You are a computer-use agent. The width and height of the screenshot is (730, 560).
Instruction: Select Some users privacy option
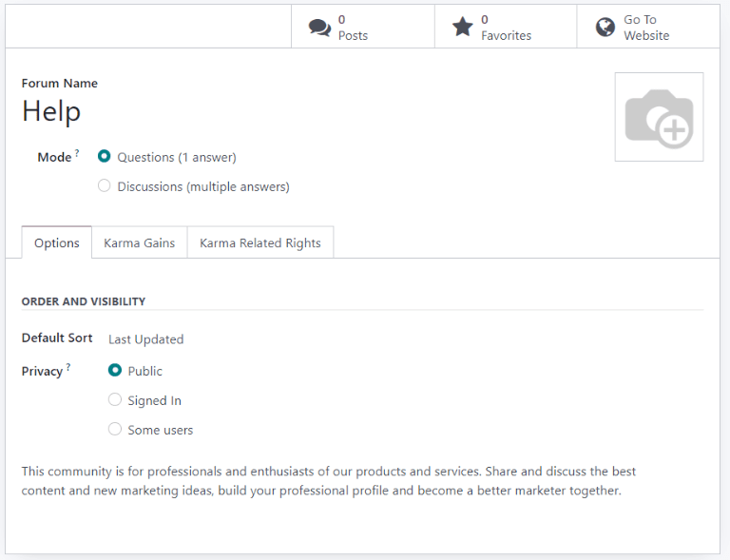[x=114, y=429]
